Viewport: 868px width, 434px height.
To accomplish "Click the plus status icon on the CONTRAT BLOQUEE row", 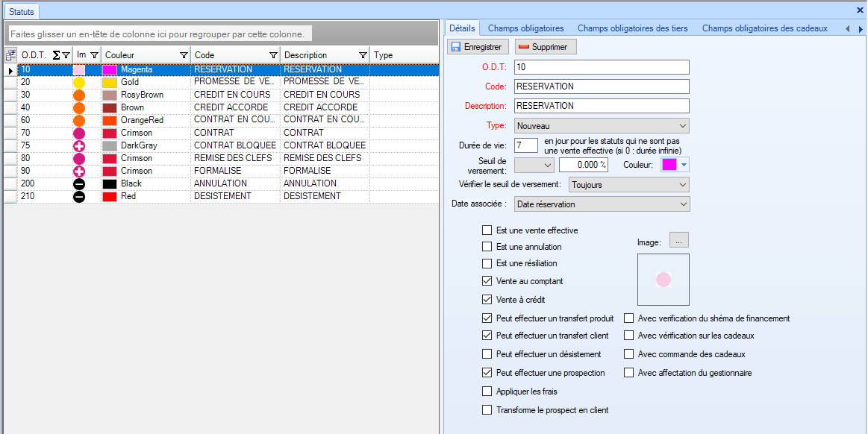I will coord(79,145).
